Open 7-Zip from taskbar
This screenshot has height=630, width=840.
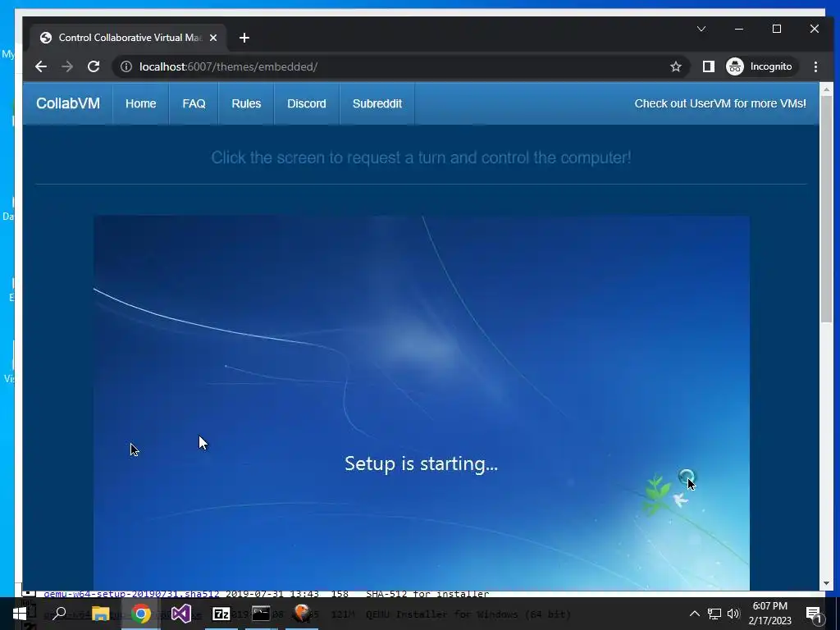[221, 614]
